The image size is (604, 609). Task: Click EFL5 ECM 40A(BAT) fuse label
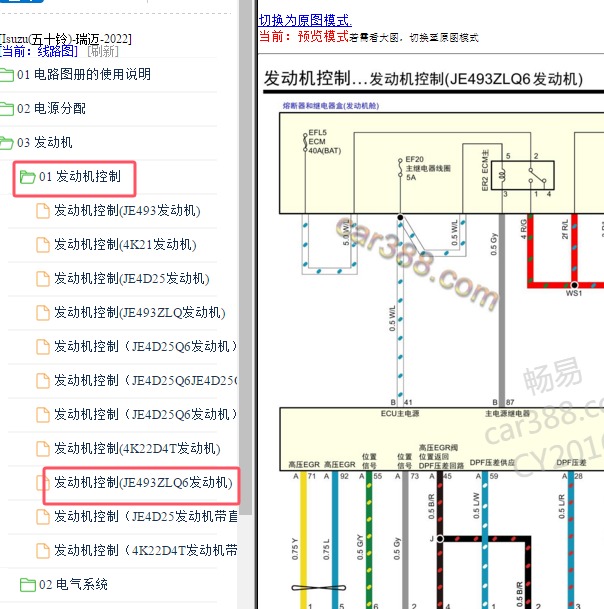click(x=324, y=141)
